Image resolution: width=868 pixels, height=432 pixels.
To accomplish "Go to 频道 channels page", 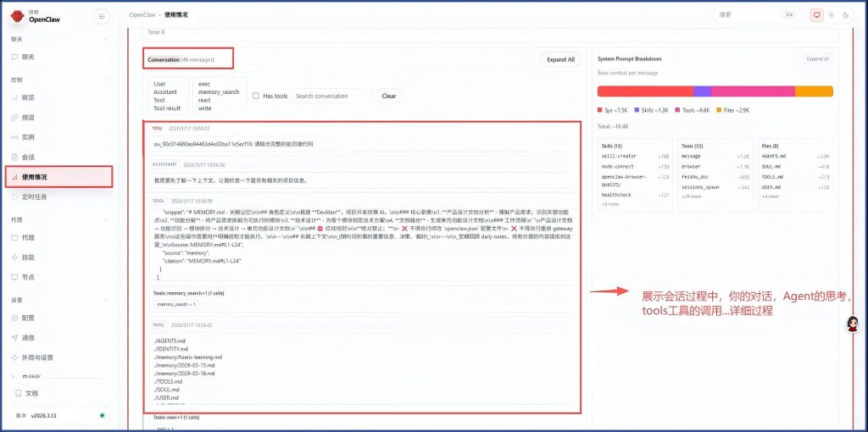I will pyautogui.click(x=28, y=117).
